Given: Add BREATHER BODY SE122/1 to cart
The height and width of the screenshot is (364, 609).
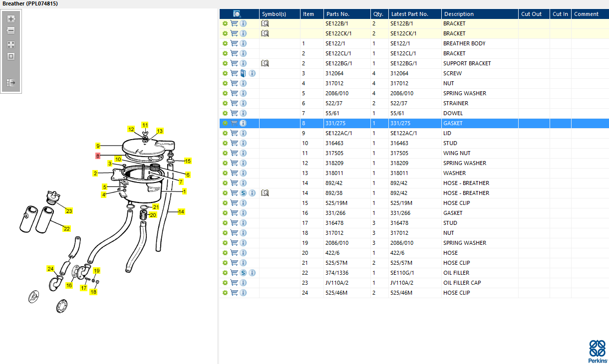Looking at the screenshot, I should click(234, 43).
